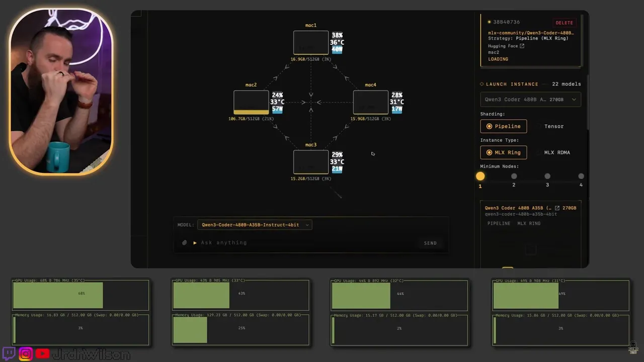This screenshot has height=362, width=644.
Task: Open Hugging Face external link icon
Action: coord(522,46)
